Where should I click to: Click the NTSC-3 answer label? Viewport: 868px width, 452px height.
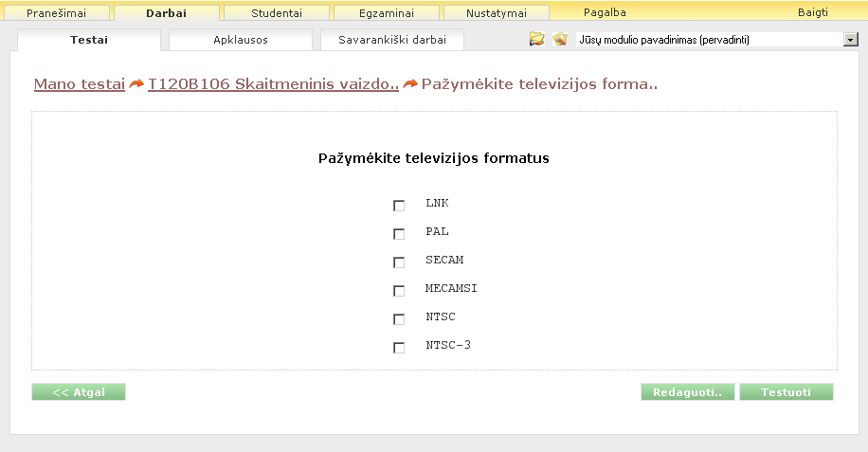point(448,345)
